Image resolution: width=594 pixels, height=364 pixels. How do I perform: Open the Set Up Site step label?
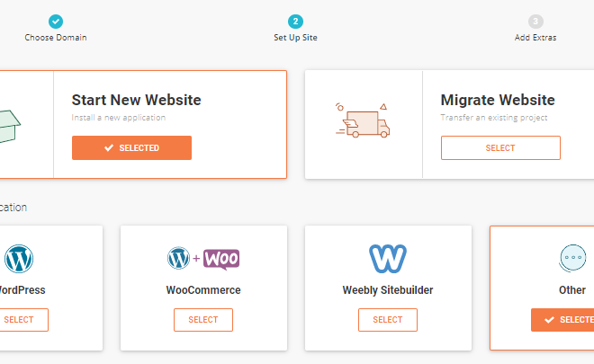pos(295,38)
